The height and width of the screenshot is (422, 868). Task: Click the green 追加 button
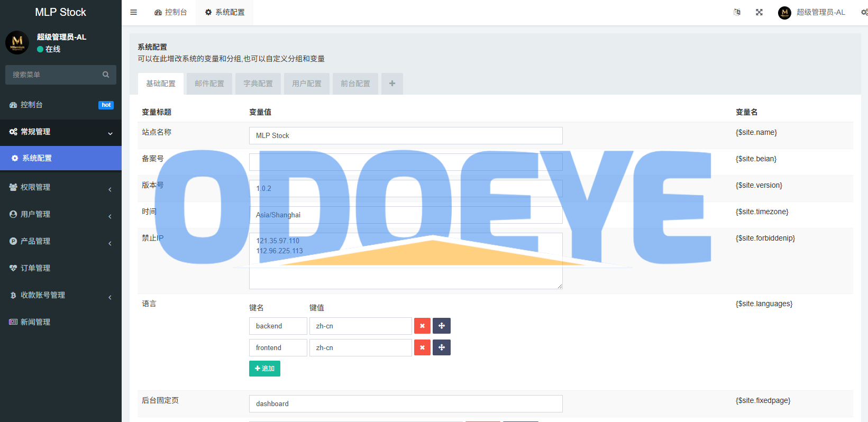pos(264,369)
